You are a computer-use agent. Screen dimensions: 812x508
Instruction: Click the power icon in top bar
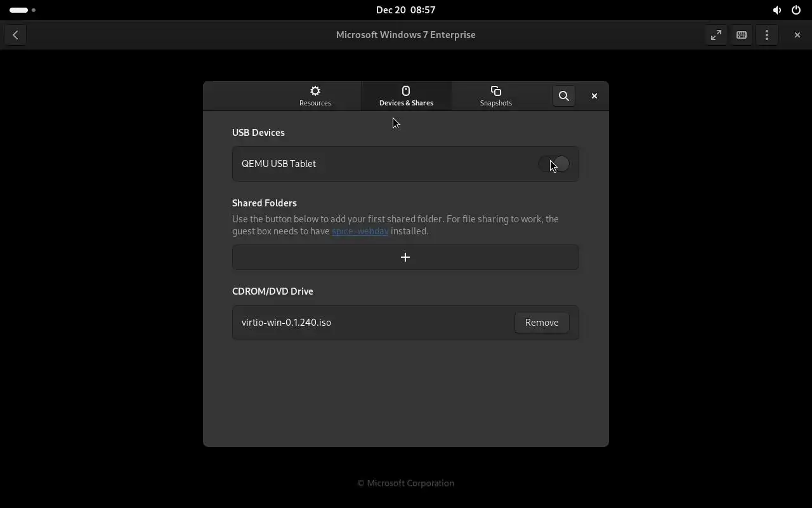tap(796, 10)
